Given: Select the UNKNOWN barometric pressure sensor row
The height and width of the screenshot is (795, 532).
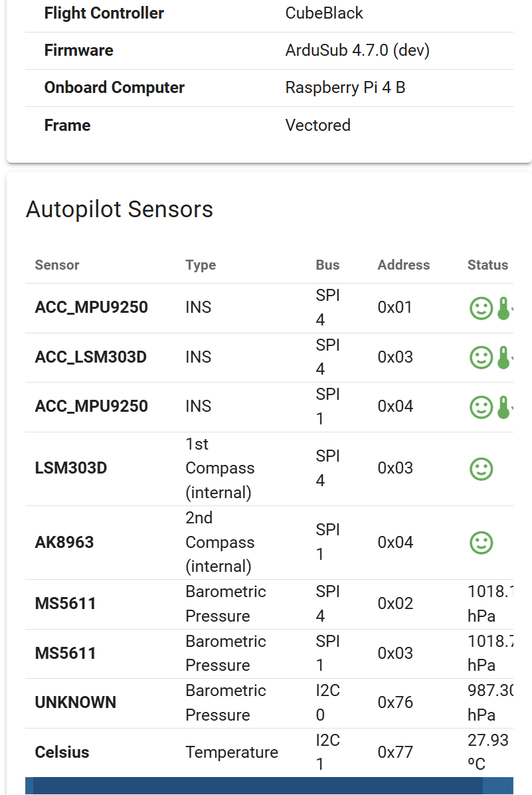Looking at the screenshot, I should click(75, 703).
